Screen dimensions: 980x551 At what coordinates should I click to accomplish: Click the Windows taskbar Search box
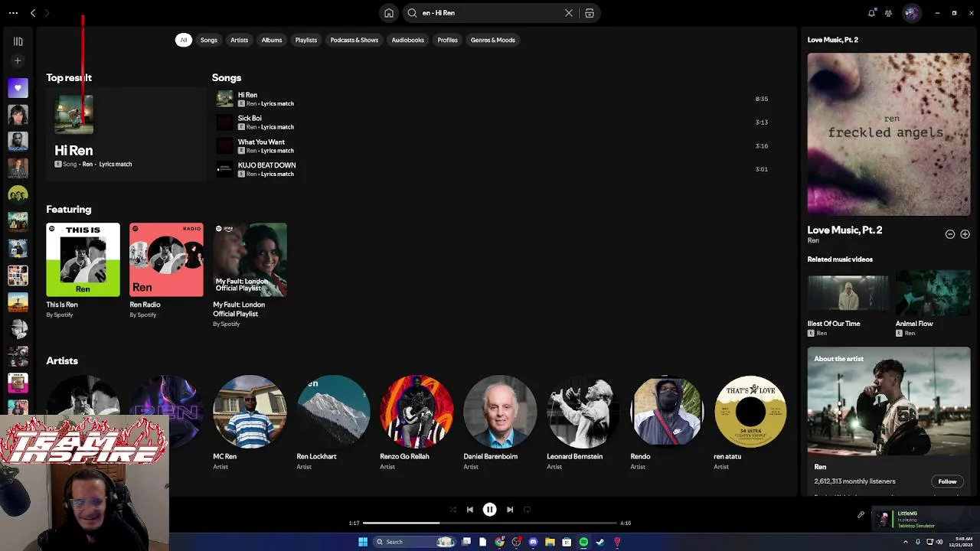point(413,542)
